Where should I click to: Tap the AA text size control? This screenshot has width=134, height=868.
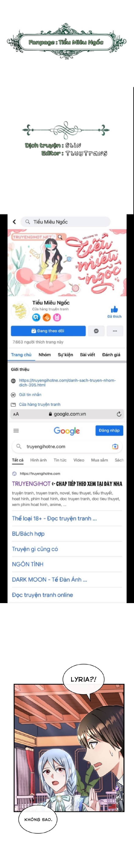tap(16, 414)
